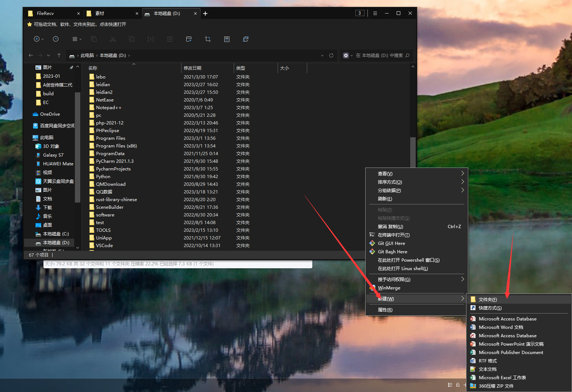Open recent locations chevron beside forward arrow

(48, 55)
